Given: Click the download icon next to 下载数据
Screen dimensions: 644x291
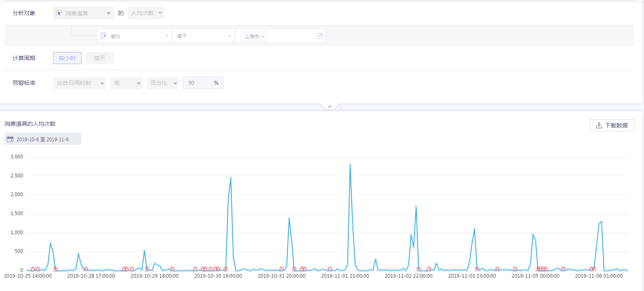Looking at the screenshot, I should click(599, 125).
